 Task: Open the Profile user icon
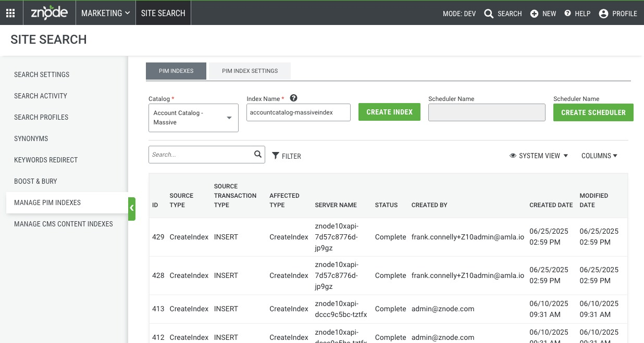click(x=603, y=14)
